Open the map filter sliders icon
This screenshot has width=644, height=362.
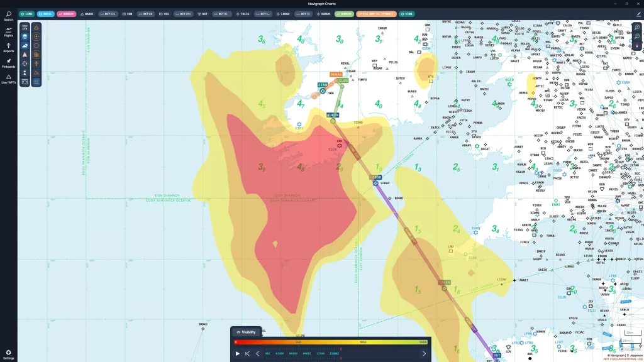point(36,81)
